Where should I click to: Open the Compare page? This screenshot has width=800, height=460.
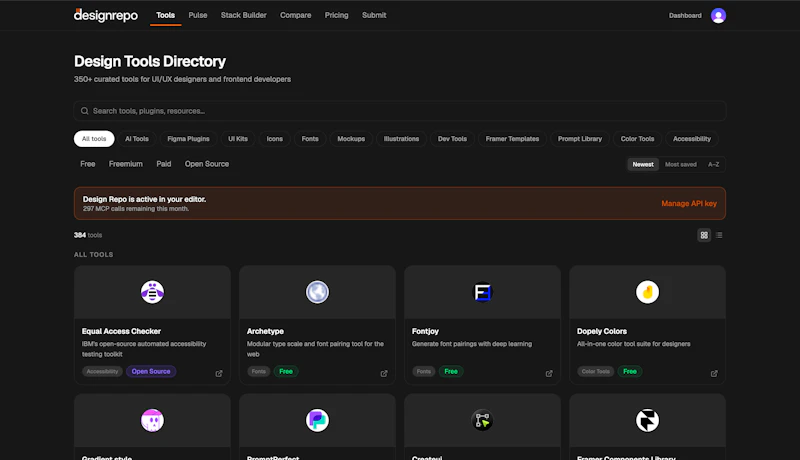[295, 15]
